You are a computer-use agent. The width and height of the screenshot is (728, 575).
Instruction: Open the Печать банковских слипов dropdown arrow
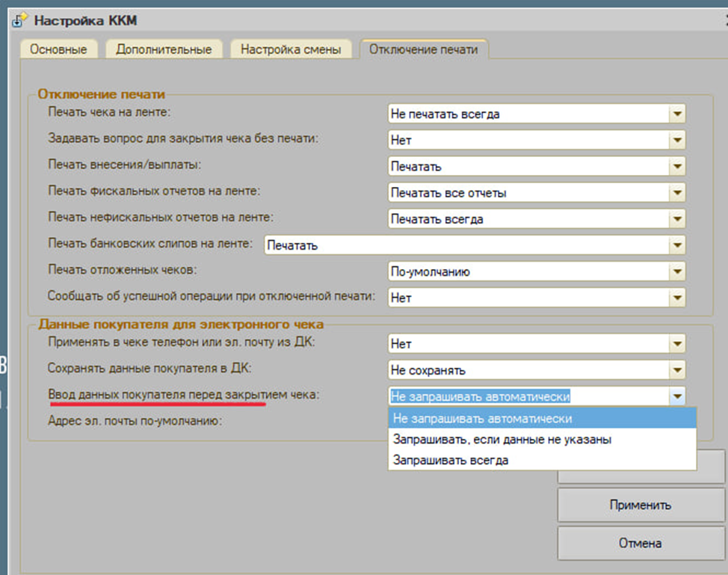coord(676,245)
